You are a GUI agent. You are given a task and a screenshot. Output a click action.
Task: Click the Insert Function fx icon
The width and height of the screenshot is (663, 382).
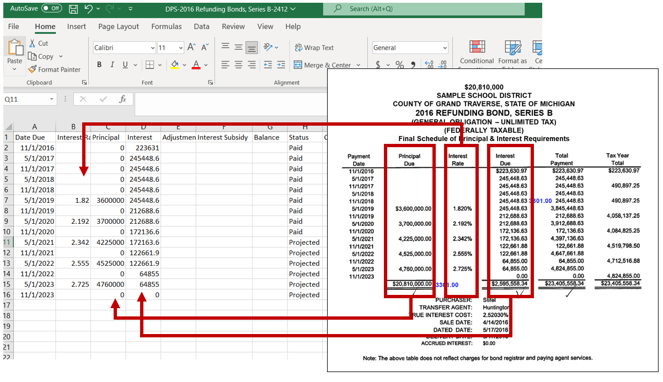coord(123,99)
